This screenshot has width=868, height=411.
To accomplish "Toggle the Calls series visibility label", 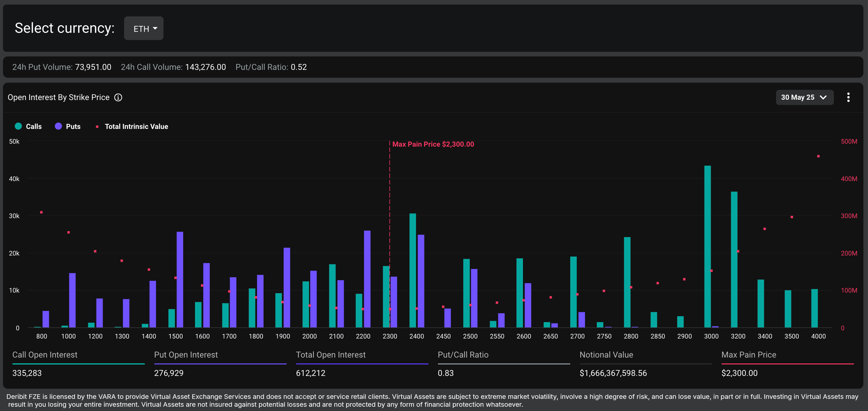I will coord(34,127).
